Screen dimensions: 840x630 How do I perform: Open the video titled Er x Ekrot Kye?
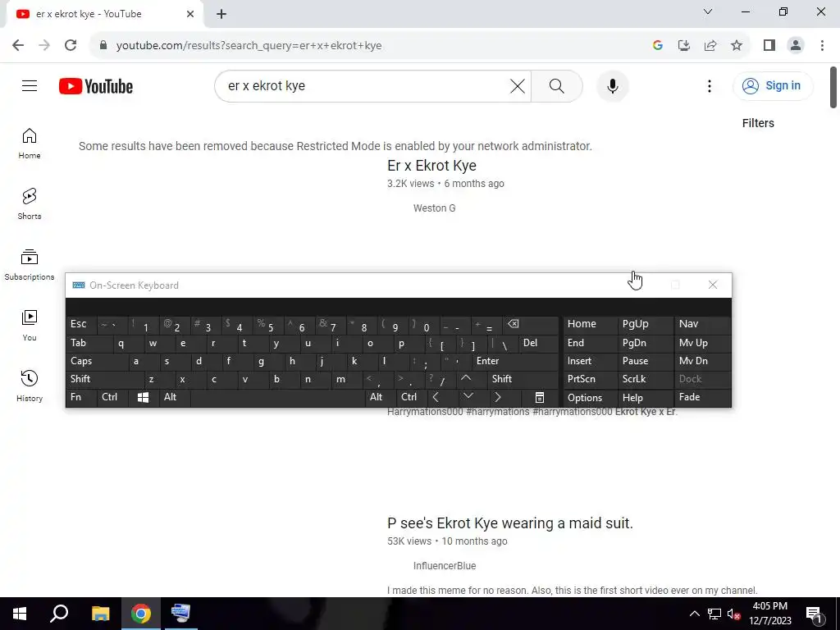point(431,166)
